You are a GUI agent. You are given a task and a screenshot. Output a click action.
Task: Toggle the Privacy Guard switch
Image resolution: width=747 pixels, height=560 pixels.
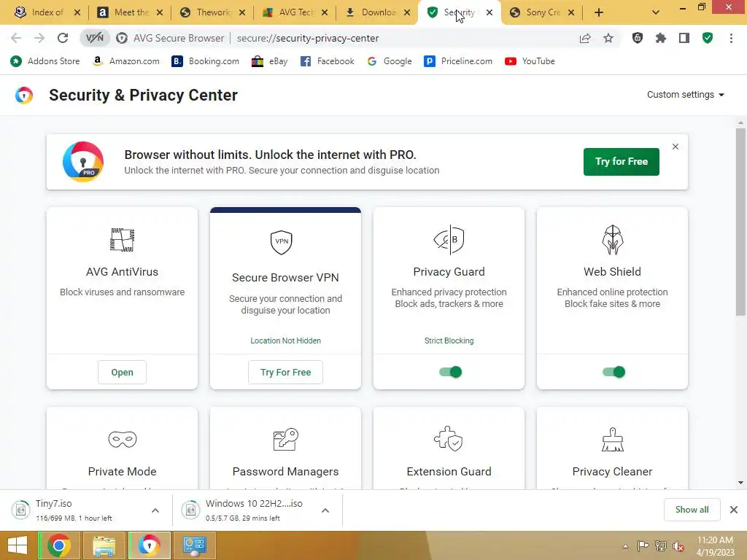[450, 372]
